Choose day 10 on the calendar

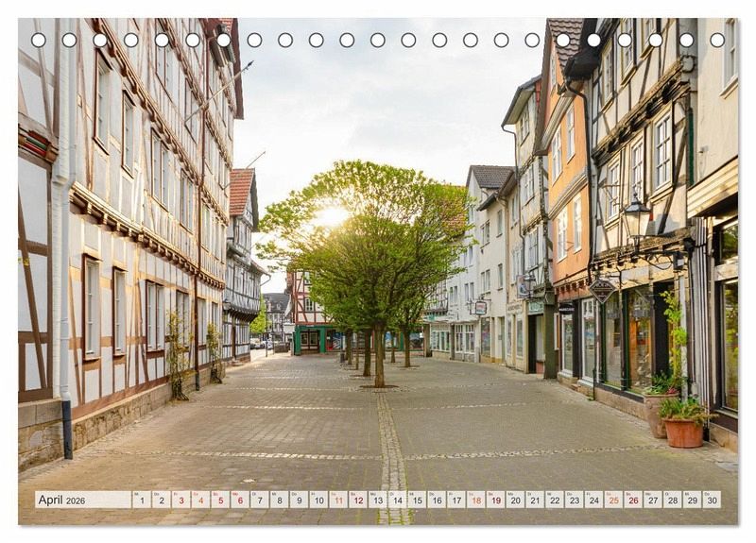tap(318, 500)
